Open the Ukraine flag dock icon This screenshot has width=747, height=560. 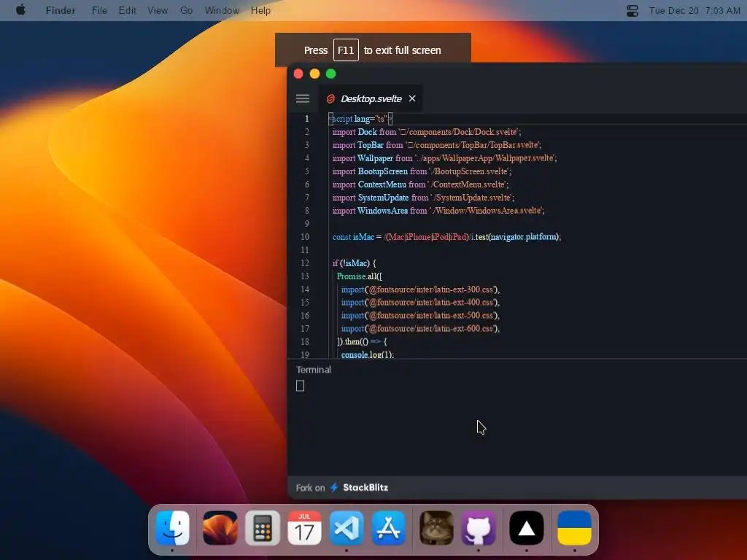click(575, 528)
